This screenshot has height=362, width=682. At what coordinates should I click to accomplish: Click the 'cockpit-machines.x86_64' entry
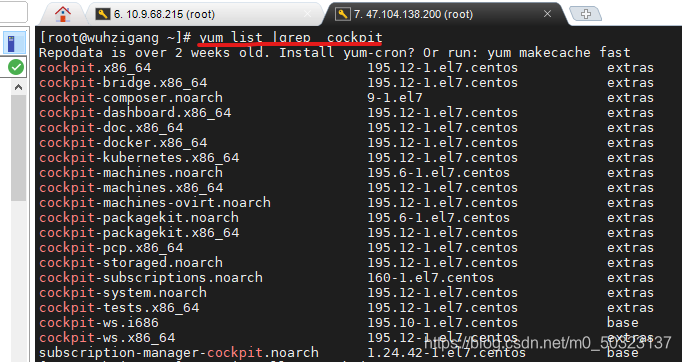pyautogui.click(x=131, y=188)
